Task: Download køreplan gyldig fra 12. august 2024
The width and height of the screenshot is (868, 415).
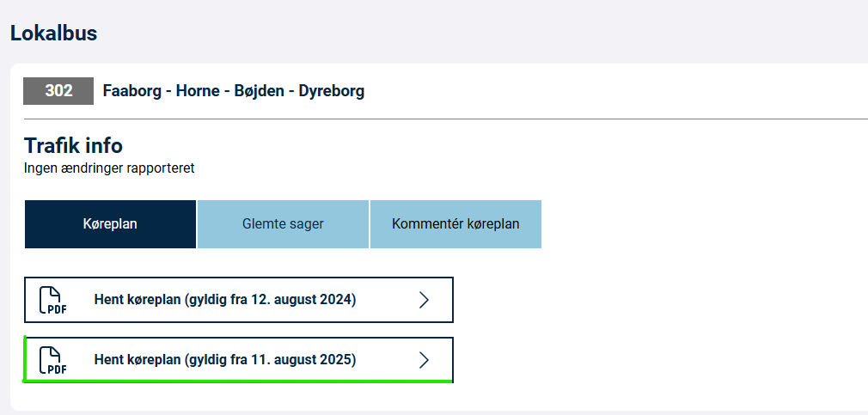Action: [x=239, y=300]
